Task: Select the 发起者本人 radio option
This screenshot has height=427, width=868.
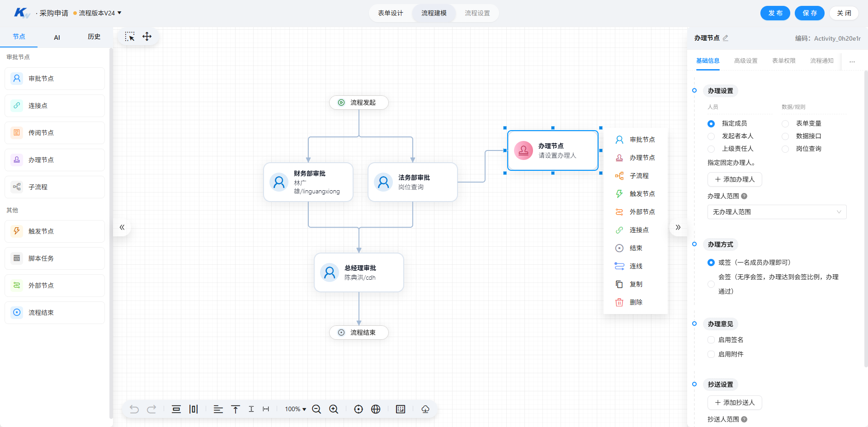Action: coord(711,136)
